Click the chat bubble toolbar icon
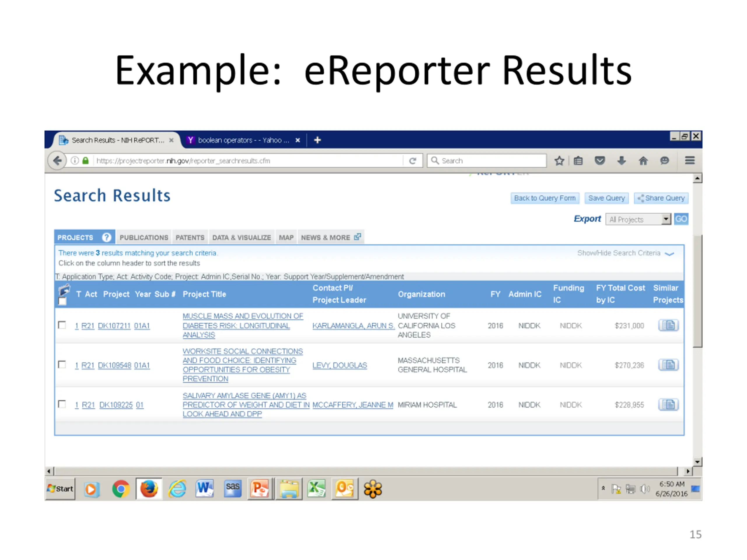This screenshot has width=747, height=560. coord(665,161)
